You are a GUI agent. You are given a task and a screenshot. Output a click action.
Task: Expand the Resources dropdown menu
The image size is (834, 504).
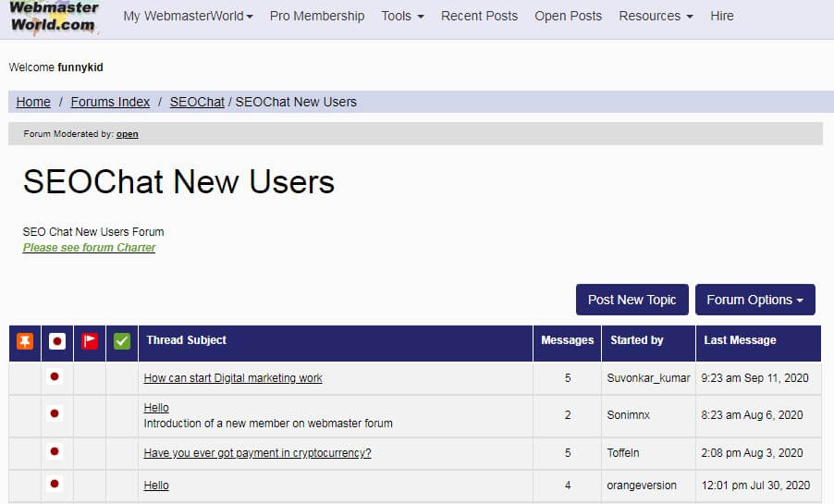coord(656,16)
